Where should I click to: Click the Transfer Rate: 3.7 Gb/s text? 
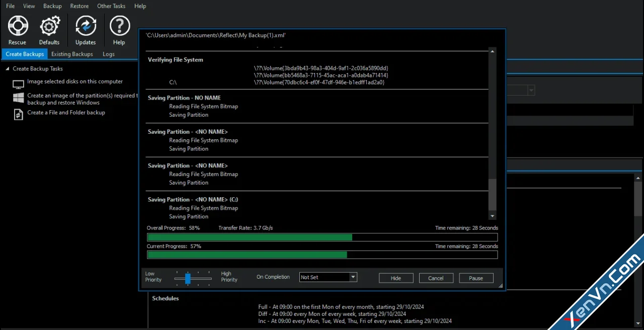246,228
